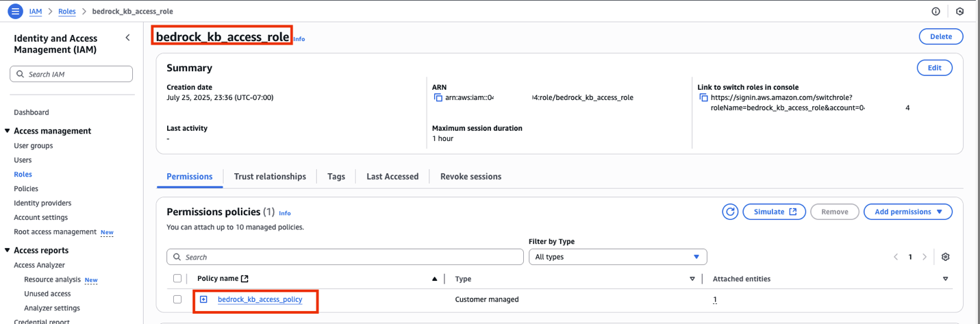Click the Search IAM input field
980x324 pixels.
(71, 74)
